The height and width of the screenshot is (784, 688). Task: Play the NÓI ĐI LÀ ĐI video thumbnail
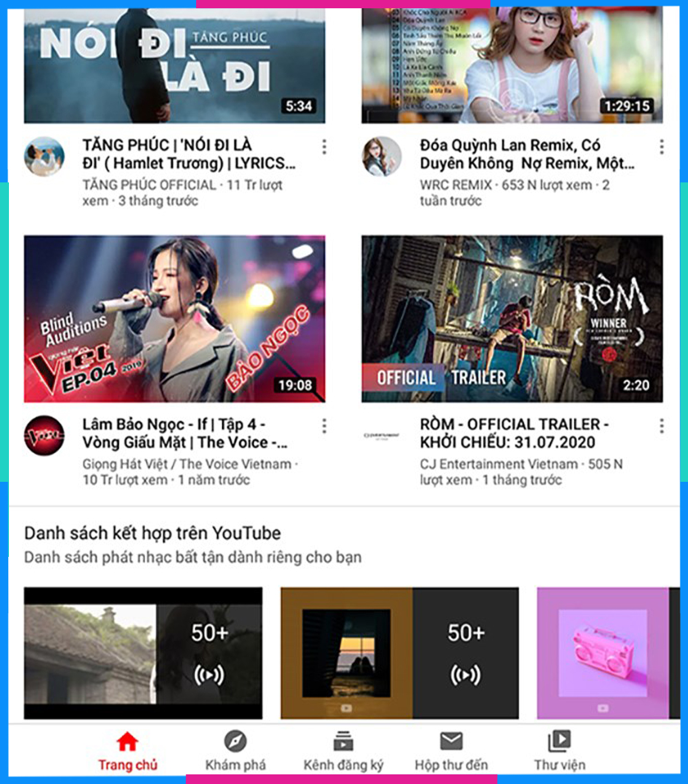[174, 65]
